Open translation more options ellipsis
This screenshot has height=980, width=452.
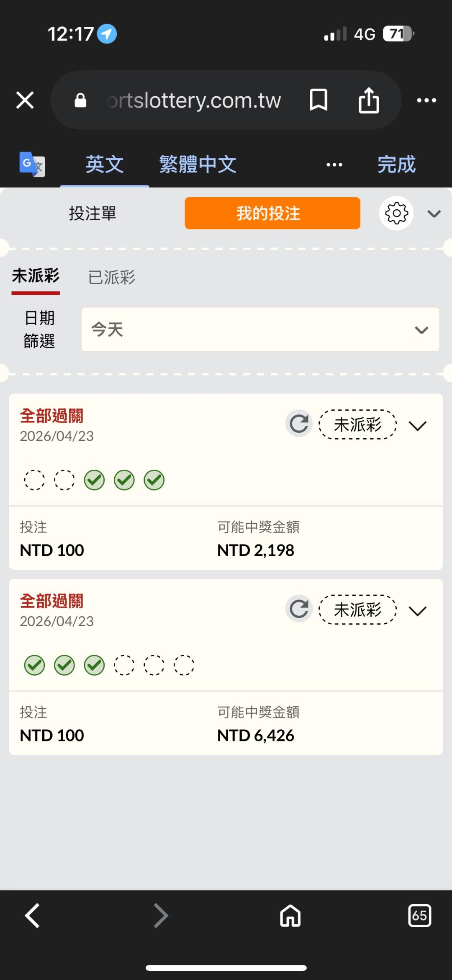[x=334, y=165]
